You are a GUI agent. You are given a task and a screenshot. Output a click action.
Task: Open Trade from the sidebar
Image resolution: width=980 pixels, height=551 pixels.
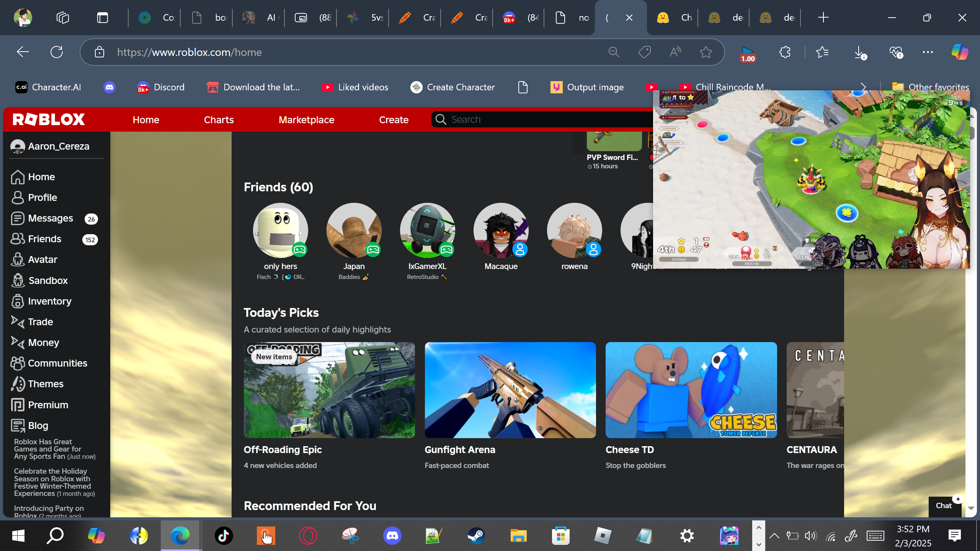coord(32,322)
